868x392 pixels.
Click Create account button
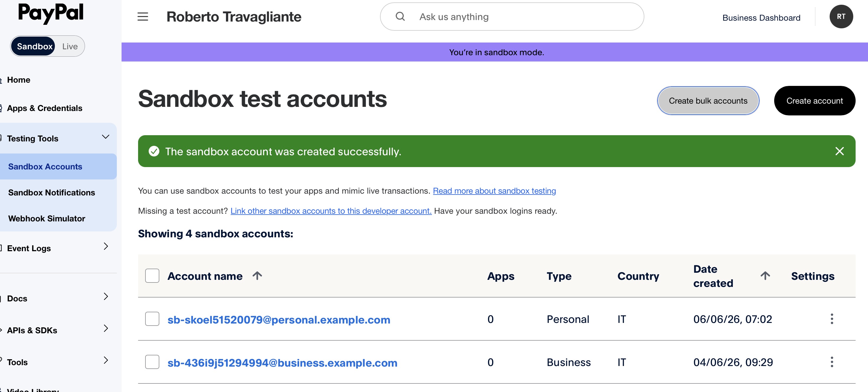tap(814, 101)
